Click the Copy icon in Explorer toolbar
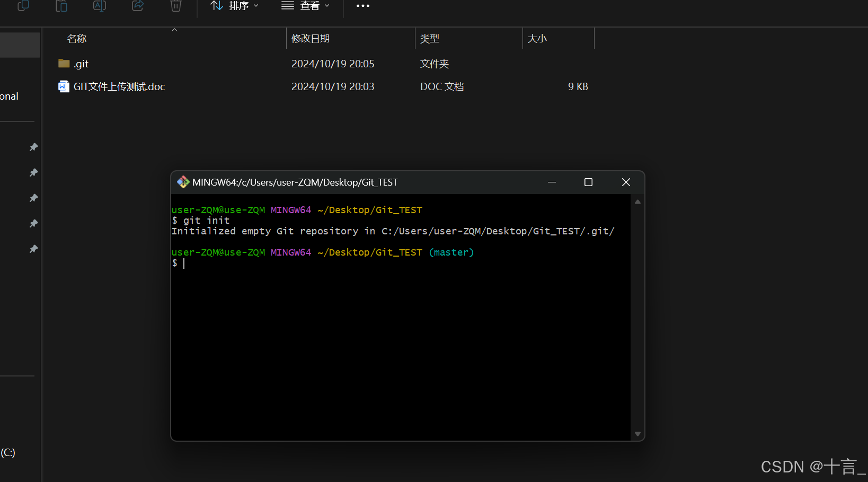 (x=23, y=6)
